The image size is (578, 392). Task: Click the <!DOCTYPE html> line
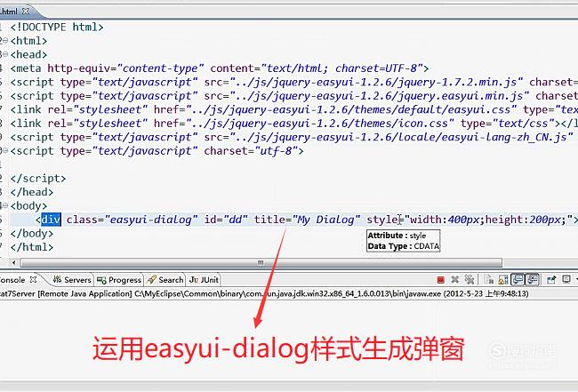[57, 27]
